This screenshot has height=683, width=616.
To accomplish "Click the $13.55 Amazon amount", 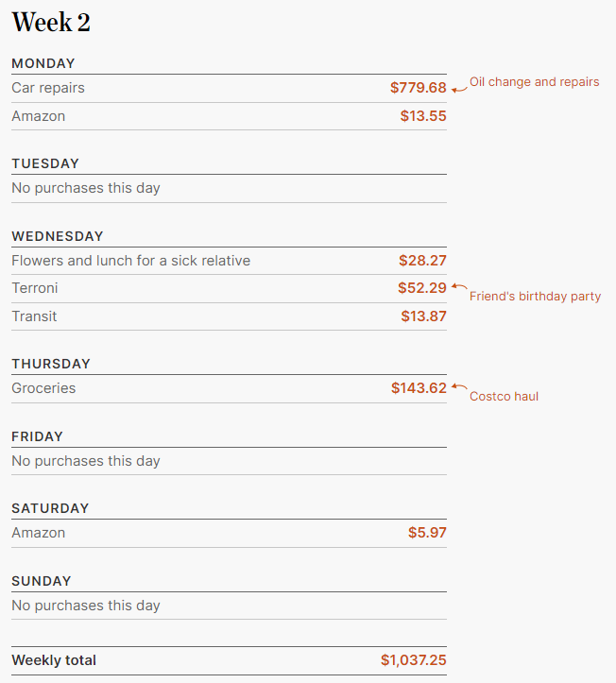I will coord(423,116).
